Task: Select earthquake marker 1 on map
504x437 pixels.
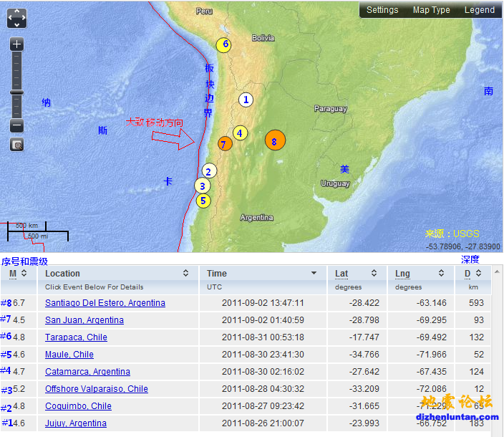Action: point(246,100)
